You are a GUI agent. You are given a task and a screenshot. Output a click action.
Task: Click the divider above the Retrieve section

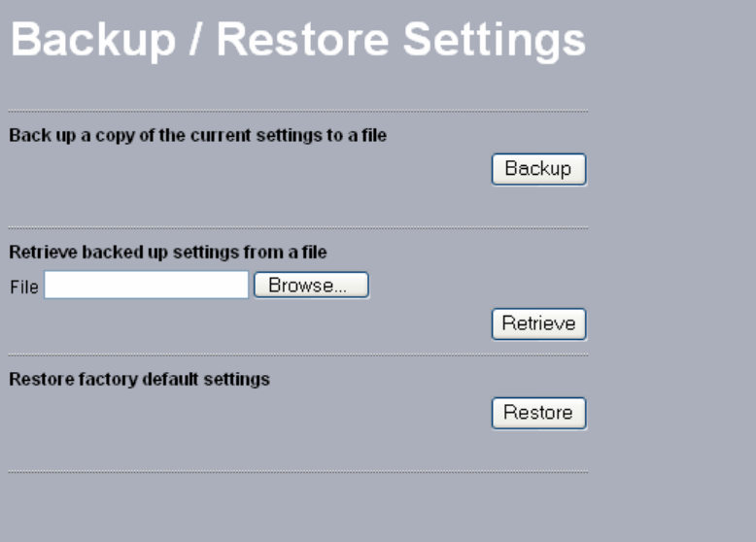tap(297, 228)
